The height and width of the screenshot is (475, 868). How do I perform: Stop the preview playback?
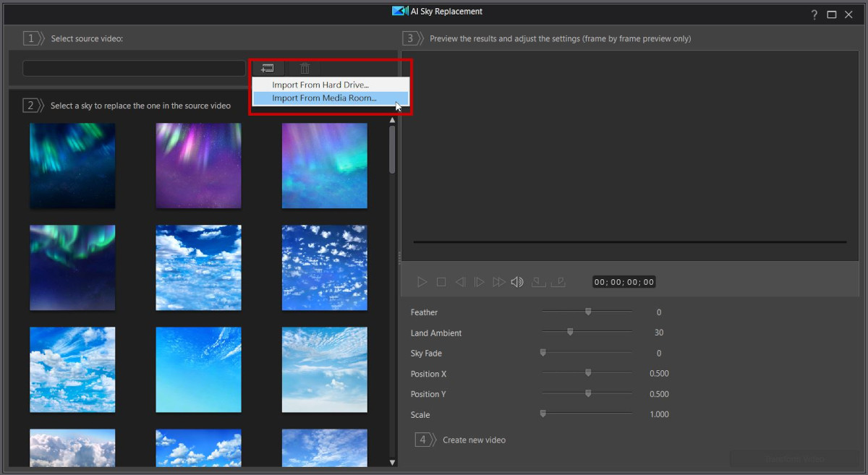tap(441, 282)
